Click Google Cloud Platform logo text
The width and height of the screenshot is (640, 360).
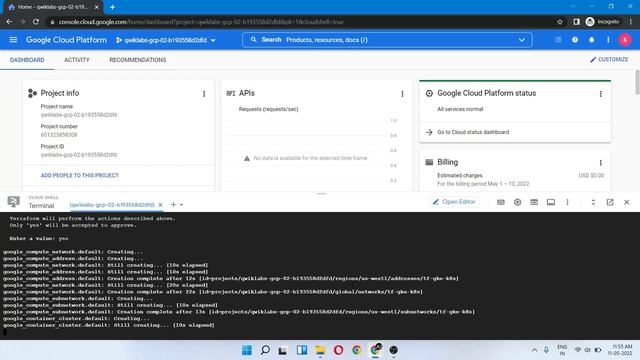coord(66,40)
